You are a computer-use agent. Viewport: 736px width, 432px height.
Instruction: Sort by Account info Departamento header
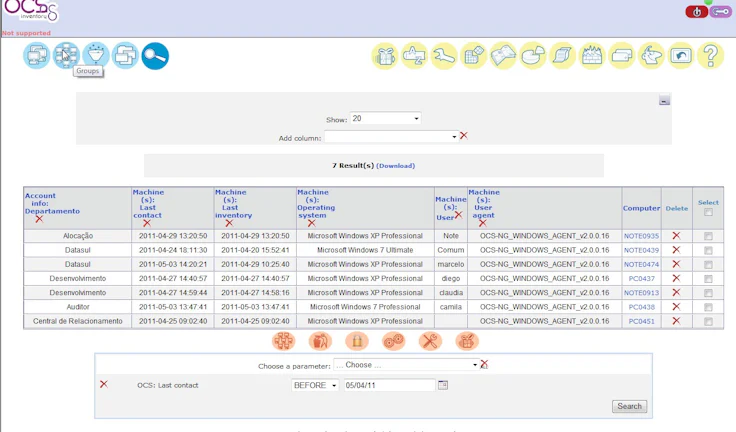click(52, 203)
